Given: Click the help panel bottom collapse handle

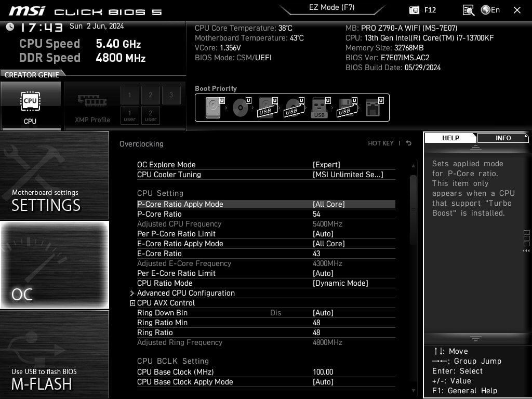Looking at the screenshot, I should (476, 338).
